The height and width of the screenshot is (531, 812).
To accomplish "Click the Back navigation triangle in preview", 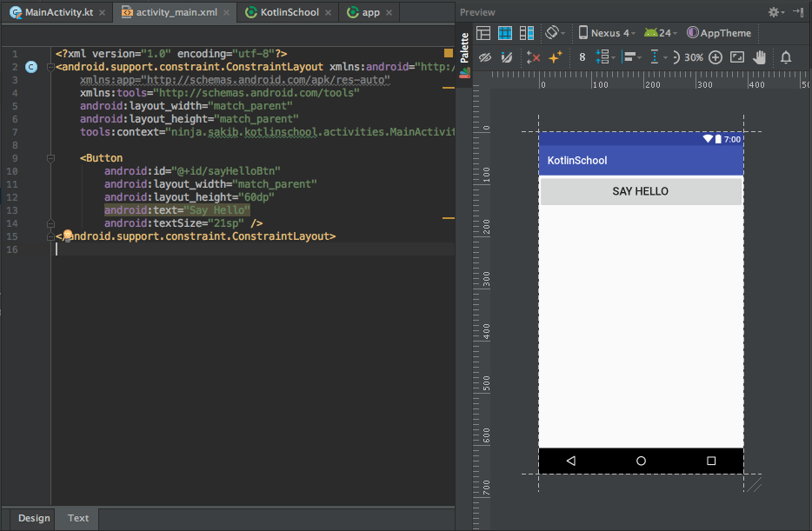I will [x=571, y=461].
